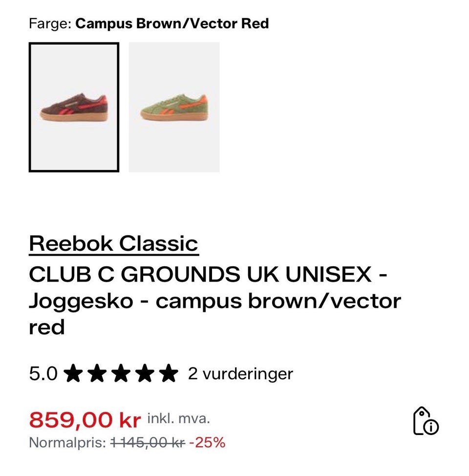Click the Normalpris label
The width and height of the screenshot is (469, 476).
(67, 443)
